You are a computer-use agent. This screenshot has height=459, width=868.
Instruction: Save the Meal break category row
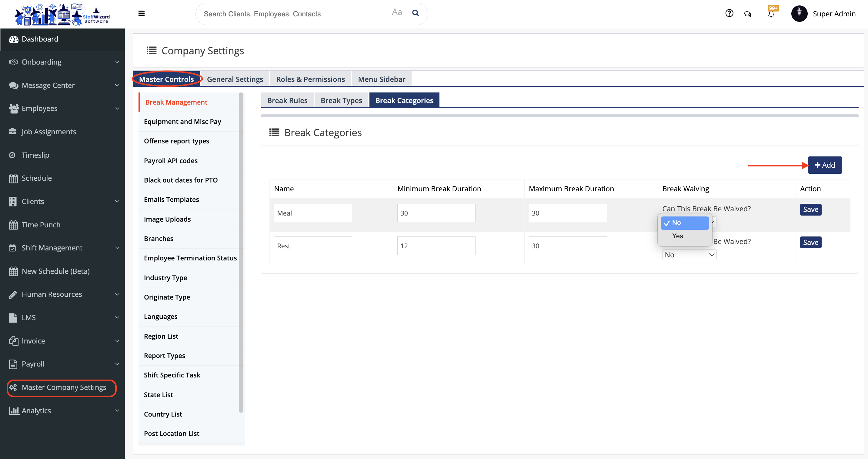pos(810,209)
